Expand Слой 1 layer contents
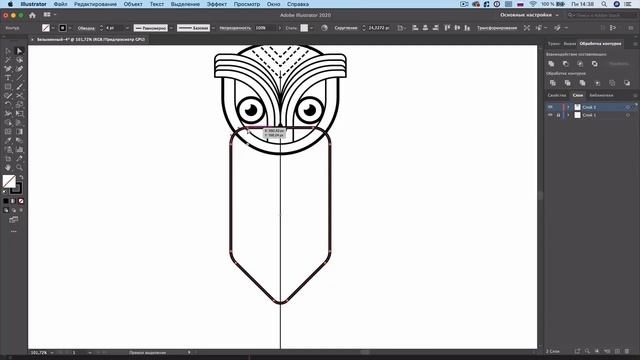Screen dimensions: 640x360 pyautogui.click(x=568, y=115)
